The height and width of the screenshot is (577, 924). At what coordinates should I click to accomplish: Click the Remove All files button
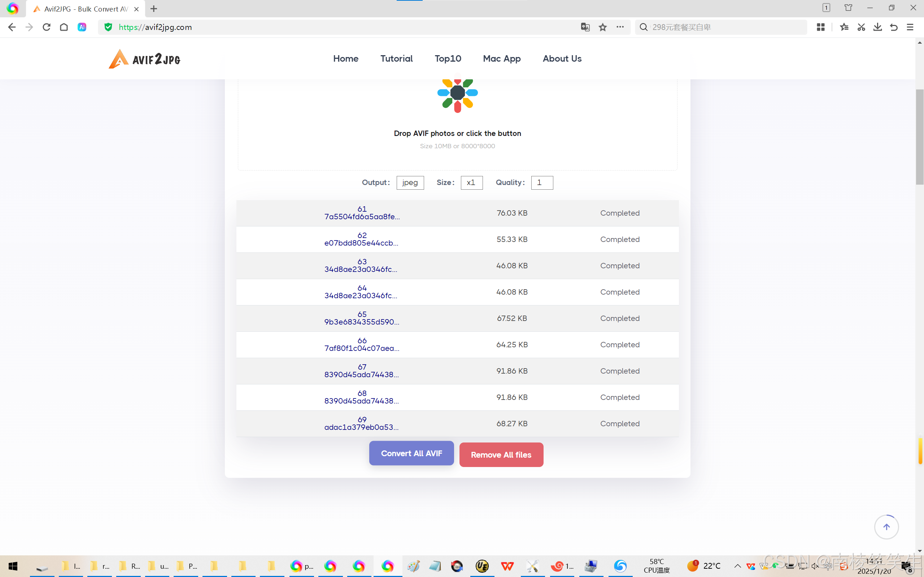(x=501, y=454)
